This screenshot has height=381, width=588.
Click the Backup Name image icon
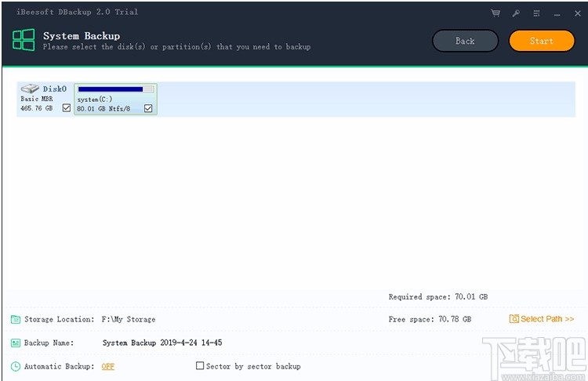(x=16, y=343)
